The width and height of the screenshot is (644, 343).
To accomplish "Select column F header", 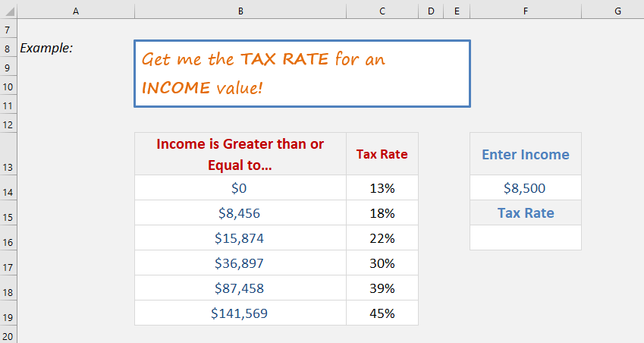I will click(x=526, y=11).
